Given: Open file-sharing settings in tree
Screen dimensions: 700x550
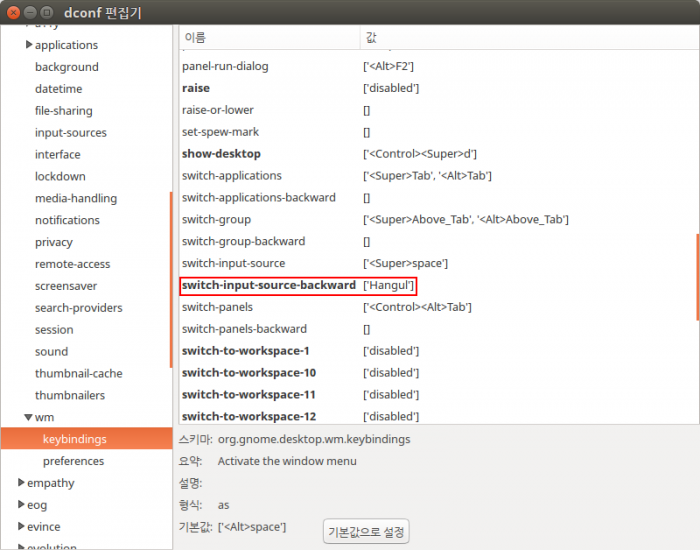Looking at the screenshot, I should point(64,111).
